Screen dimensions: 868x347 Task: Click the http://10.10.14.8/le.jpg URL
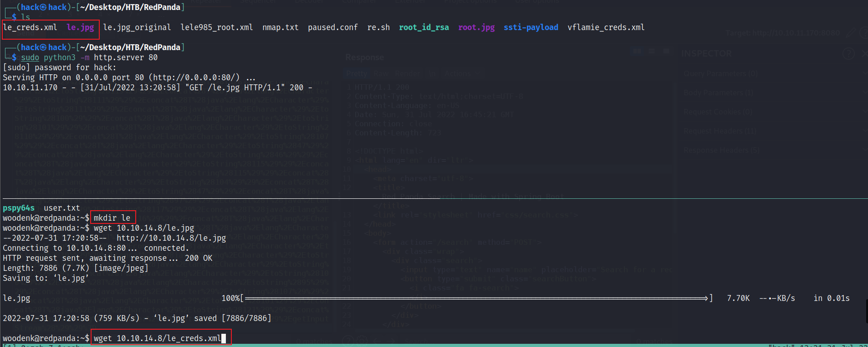[x=171, y=238]
